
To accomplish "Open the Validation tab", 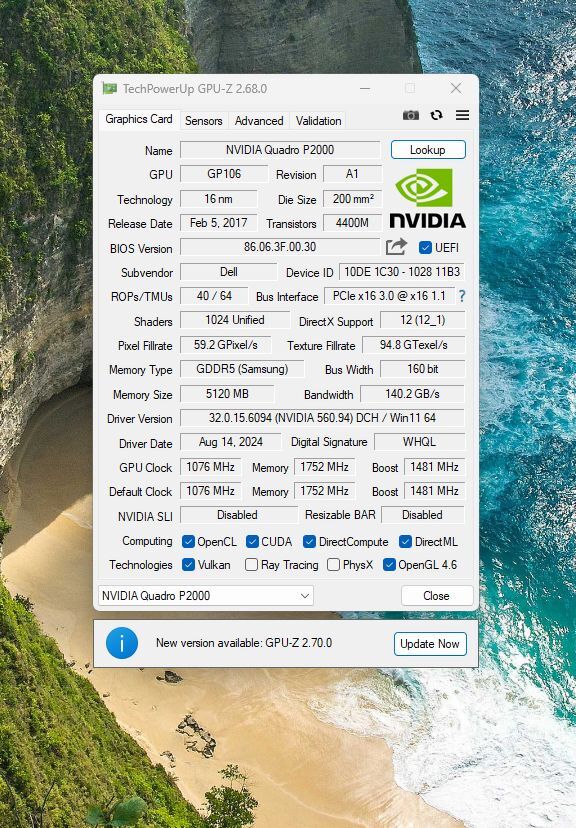I will click(x=318, y=121).
